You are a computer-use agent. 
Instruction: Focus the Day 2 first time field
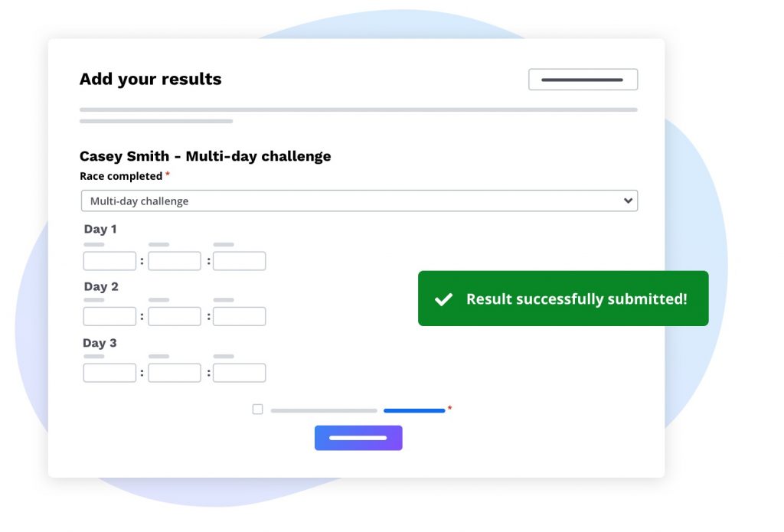[109, 317]
